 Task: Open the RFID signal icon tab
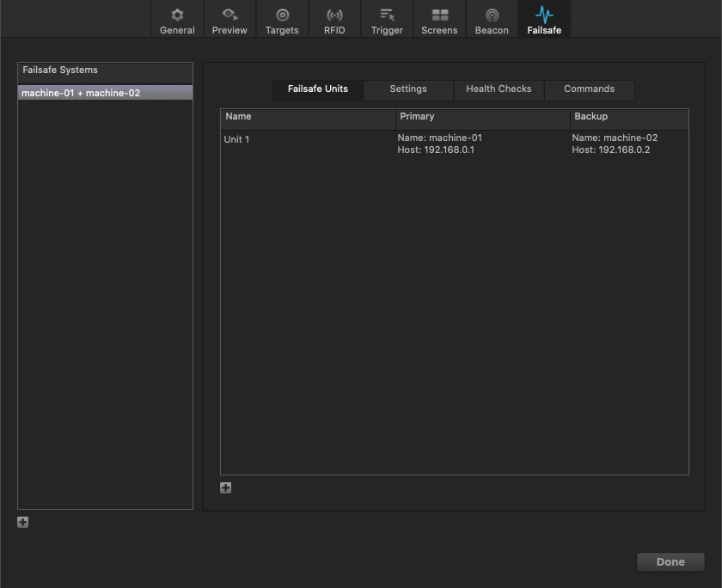coord(334,19)
